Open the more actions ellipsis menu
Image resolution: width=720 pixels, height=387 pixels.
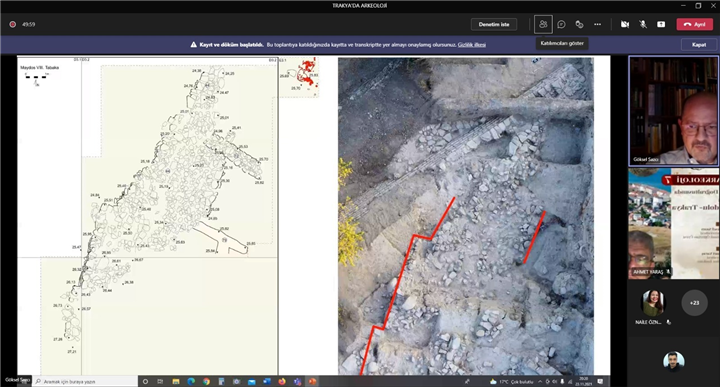pos(597,24)
